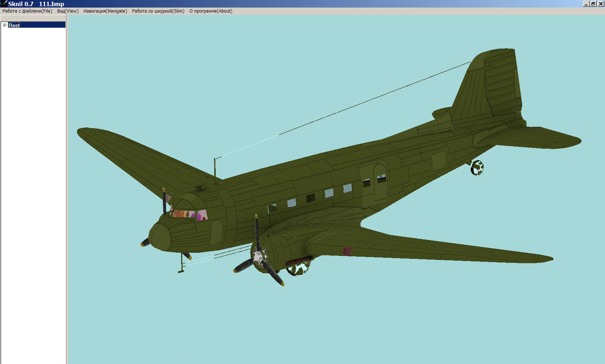The height and width of the screenshot is (364, 605).
Task: Open the О программе (About) menu
Action: tap(211, 11)
